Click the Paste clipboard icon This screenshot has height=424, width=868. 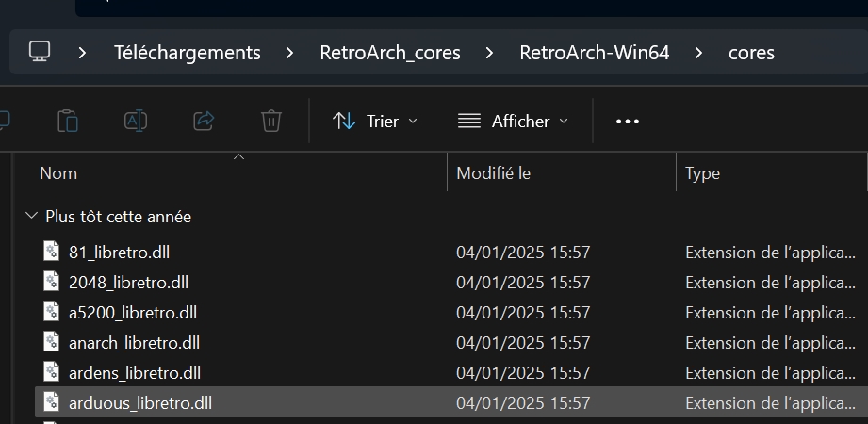tap(68, 121)
